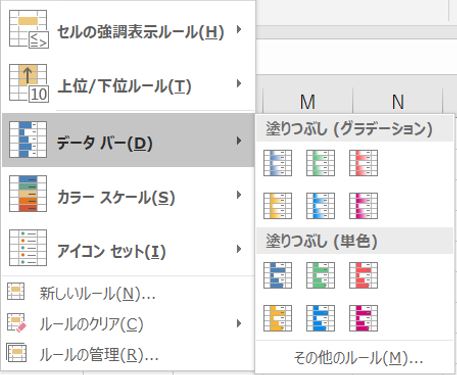Select the blue gradient data bar
This screenshot has height=375, width=457.
[277, 163]
